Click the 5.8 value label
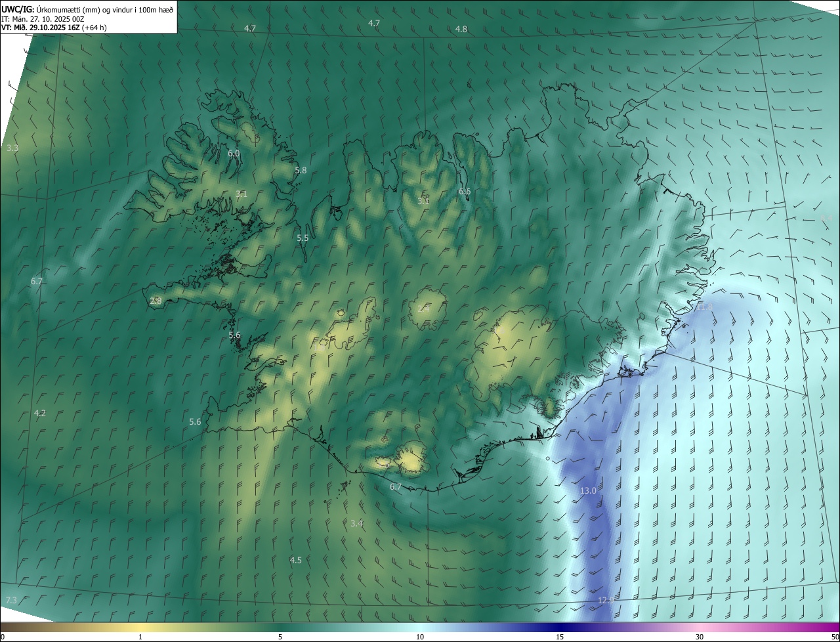Image resolution: width=840 pixels, height=642 pixels. tap(301, 171)
